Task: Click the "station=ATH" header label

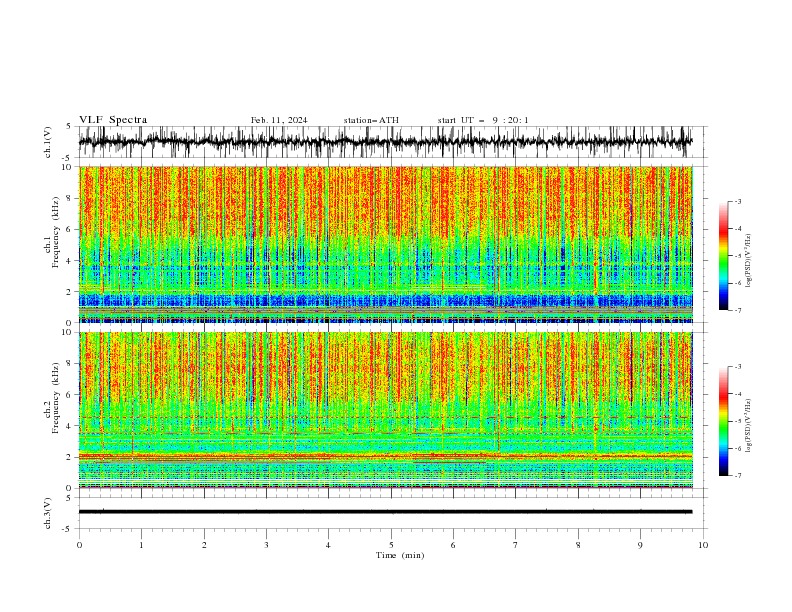Action: (371, 120)
